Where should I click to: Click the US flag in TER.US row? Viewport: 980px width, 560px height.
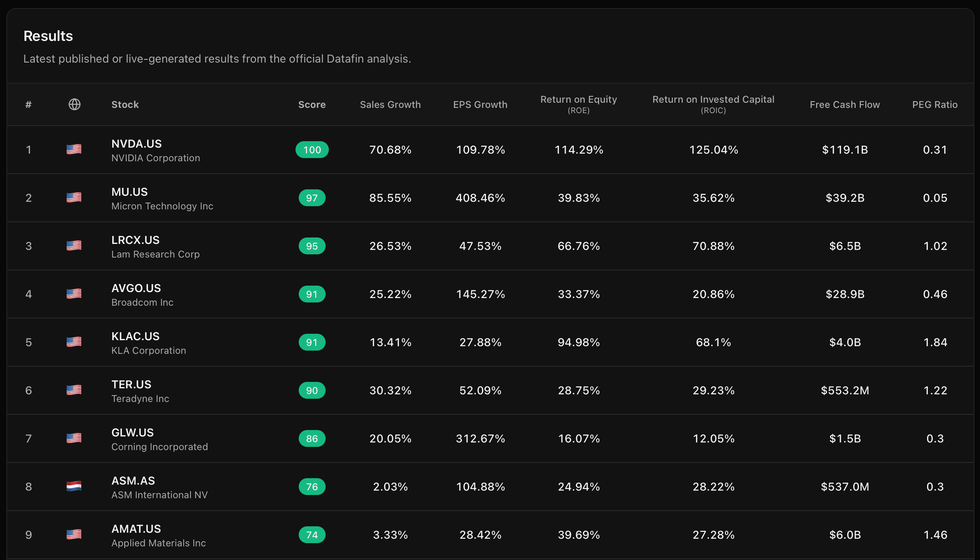pyautogui.click(x=74, y=390)
